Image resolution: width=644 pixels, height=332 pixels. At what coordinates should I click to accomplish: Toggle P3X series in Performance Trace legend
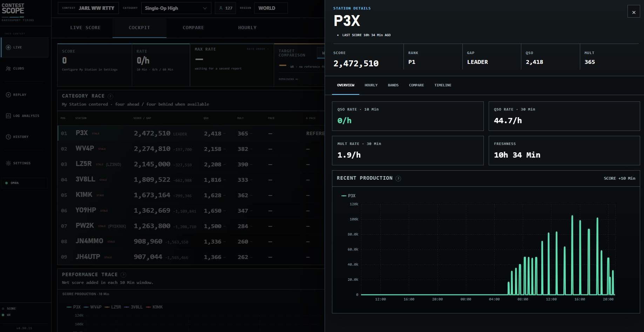point(74,307)
